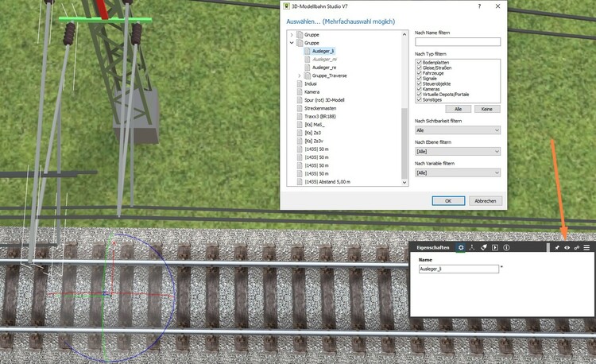The height and width of the screenshot is (364, 596).
Task: Uncheck the Bodenplatten type filter
Action: point(420,62)
